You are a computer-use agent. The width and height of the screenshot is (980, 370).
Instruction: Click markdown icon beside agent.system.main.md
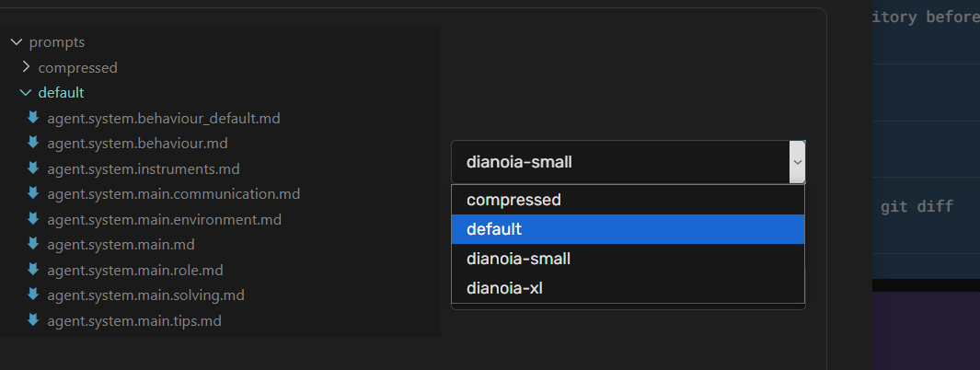coord(33,245)
